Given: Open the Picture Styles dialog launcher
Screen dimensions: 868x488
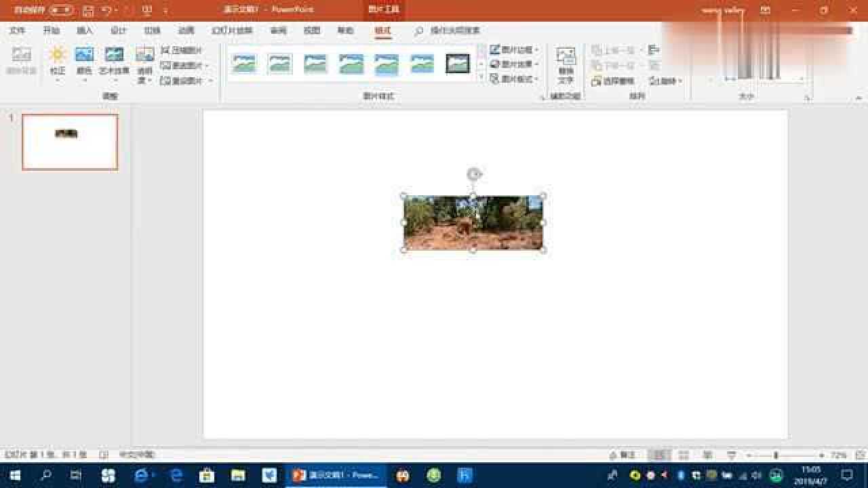Looking at the screenshot, I should [x=542, y=98].
